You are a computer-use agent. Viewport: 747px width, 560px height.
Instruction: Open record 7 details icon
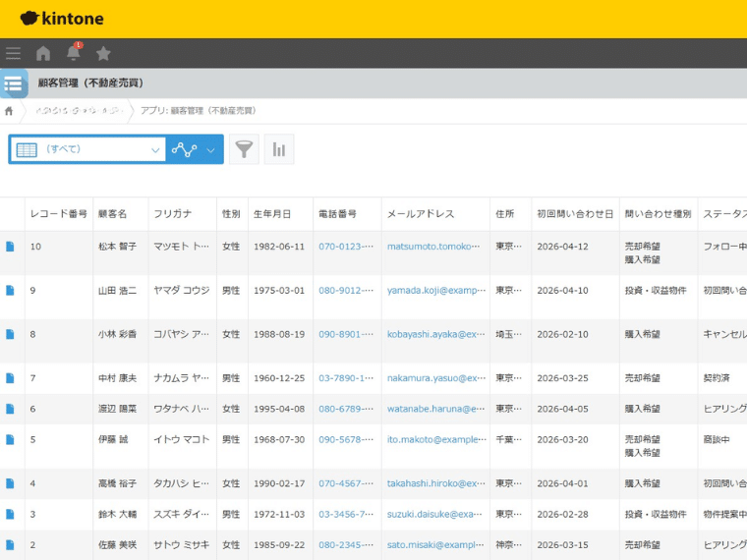coord(11,378)
